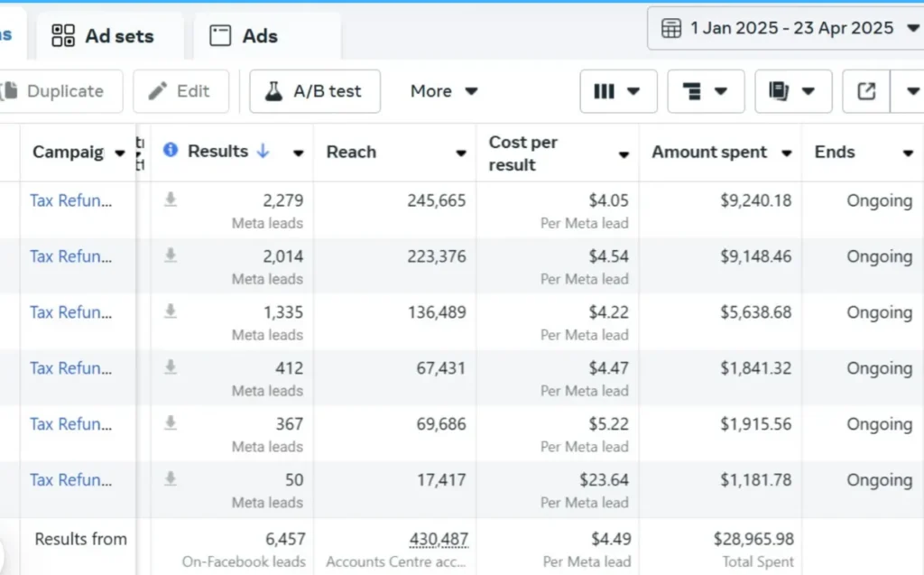Click the info icon beside Results
The height and width of the screenshot is (575, 924).
[171, 151]
